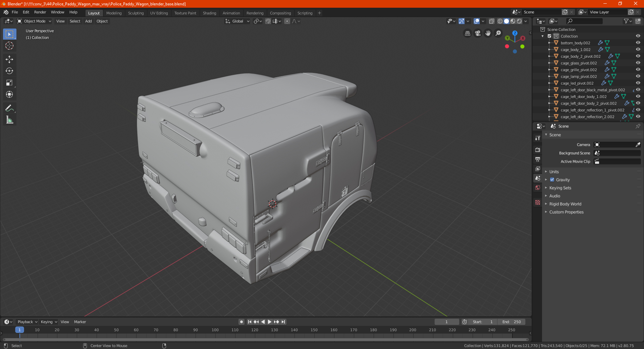The width and height of the screenshot is (644, 349).
Task: Expand cage_body_1.002 in outliner
Action: [549, 49]
